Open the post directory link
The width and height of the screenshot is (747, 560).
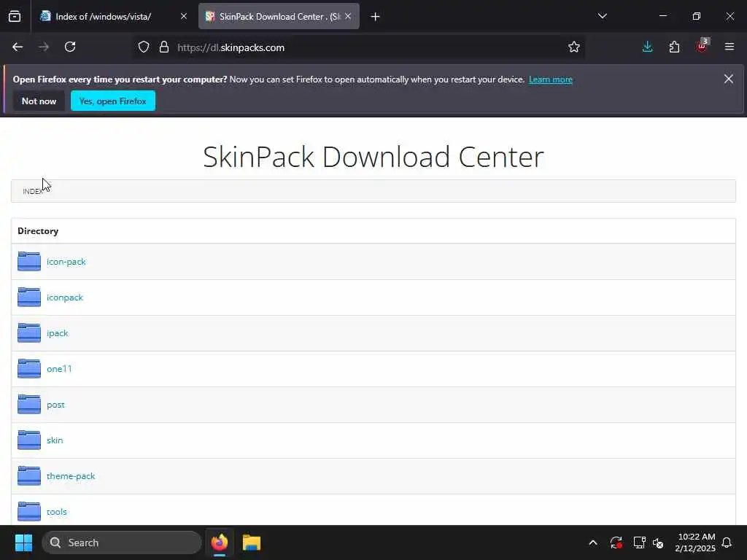pos(55,405)
